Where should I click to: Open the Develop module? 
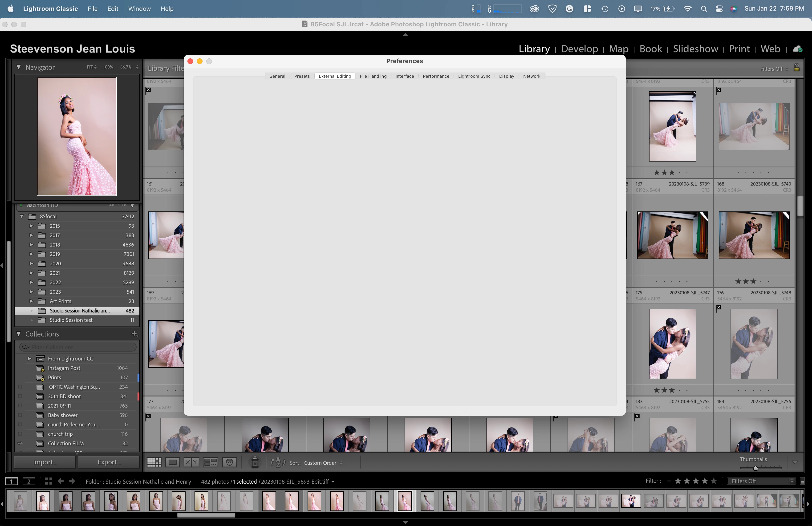point(579,49)
